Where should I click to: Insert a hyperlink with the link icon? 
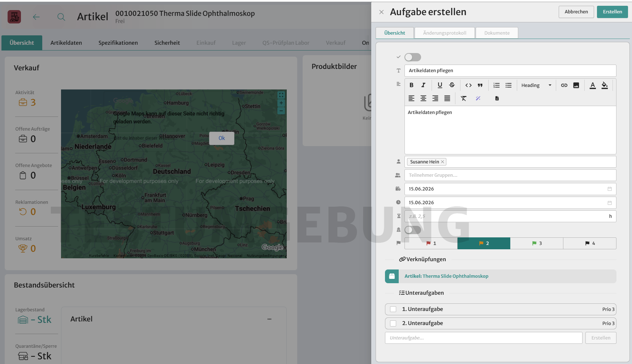(x=564, y=85)
